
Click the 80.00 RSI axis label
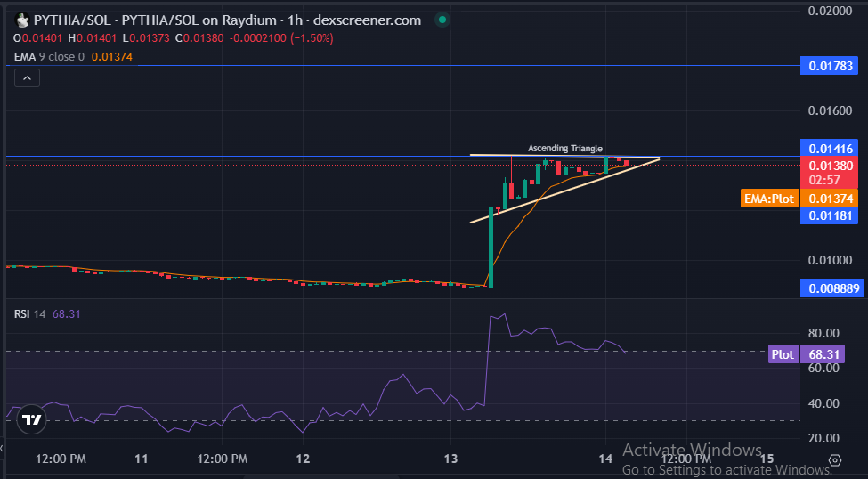(x=822, y=333)
